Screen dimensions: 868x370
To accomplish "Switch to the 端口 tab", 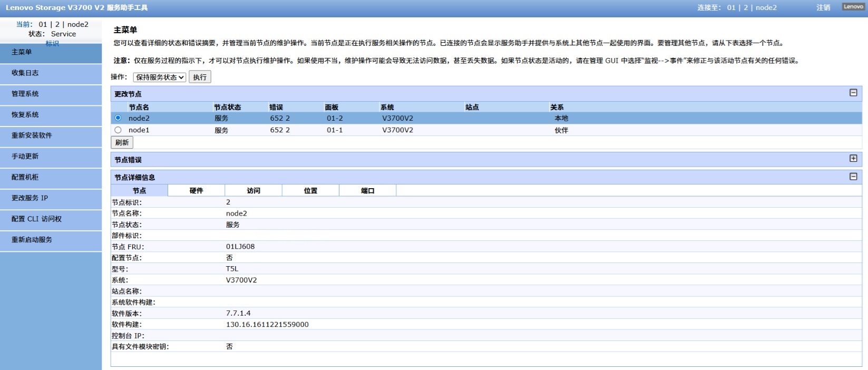I will pos(368,190).
